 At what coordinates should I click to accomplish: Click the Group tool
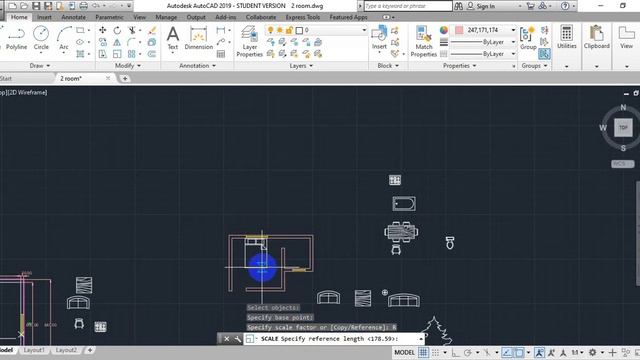528,38
